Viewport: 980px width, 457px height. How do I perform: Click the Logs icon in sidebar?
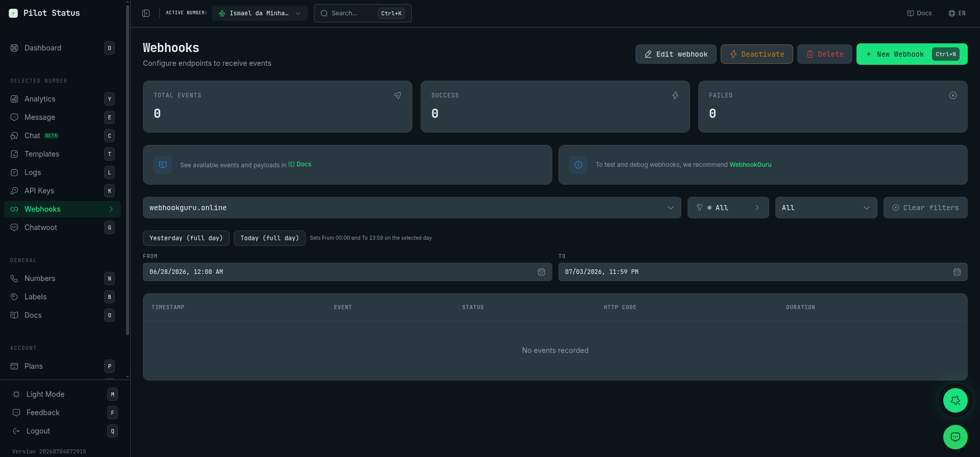[x=14, y=172]
